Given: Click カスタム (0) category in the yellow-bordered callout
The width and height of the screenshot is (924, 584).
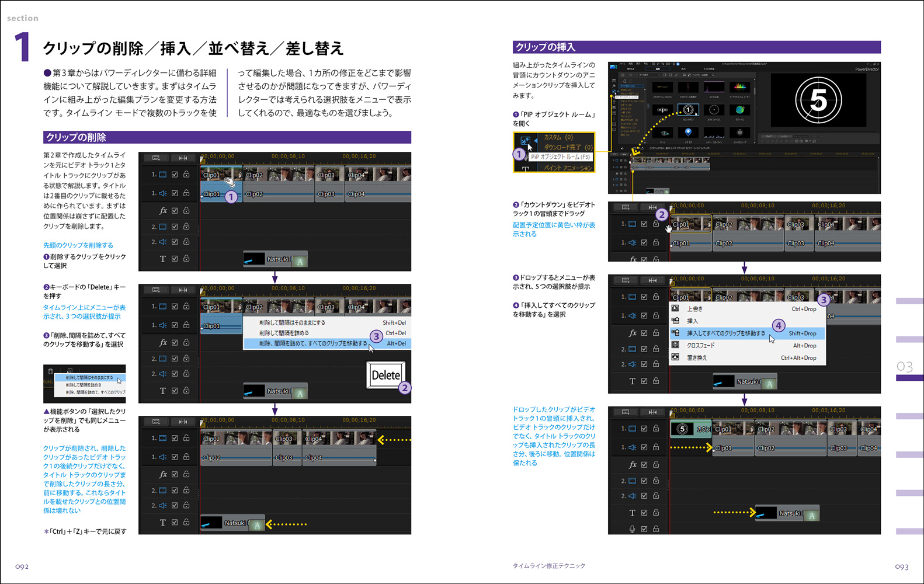Looking at the screenshot, I should 558,137.
